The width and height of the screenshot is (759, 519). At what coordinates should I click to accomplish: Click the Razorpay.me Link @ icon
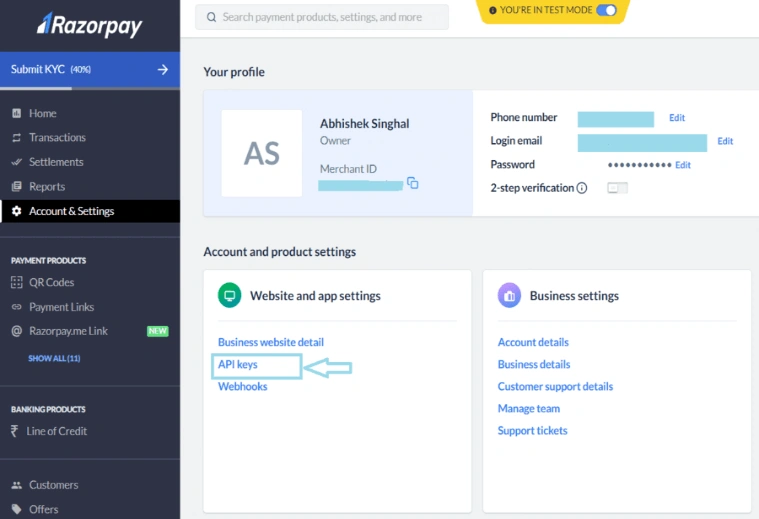(x=16, y=331)
